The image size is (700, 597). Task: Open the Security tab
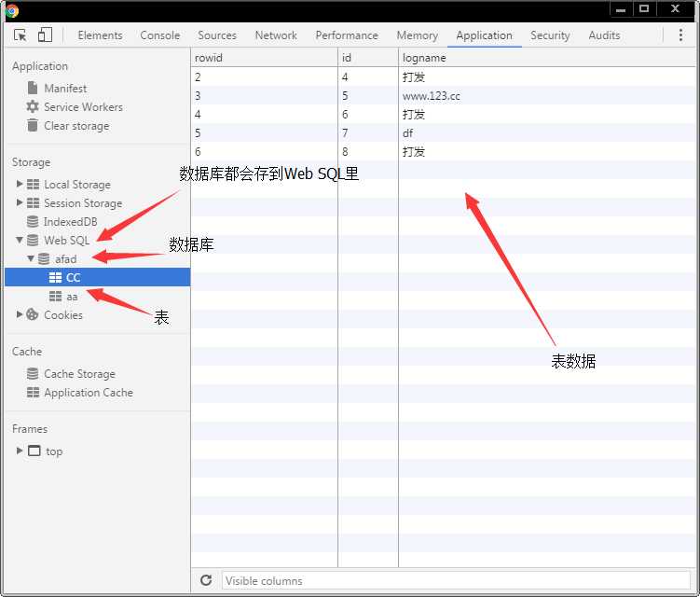(550, 35)
